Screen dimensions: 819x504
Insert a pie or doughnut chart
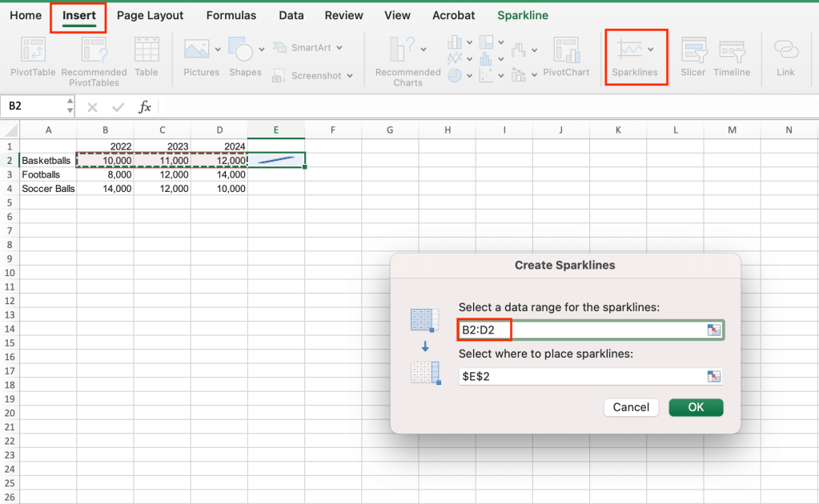tap(455, 76)
